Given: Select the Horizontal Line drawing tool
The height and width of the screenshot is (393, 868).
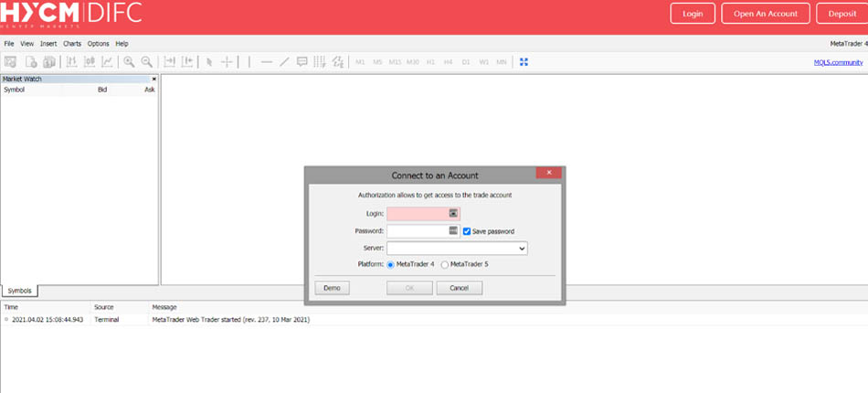Looking at the screenshot, I should (267, 62).
